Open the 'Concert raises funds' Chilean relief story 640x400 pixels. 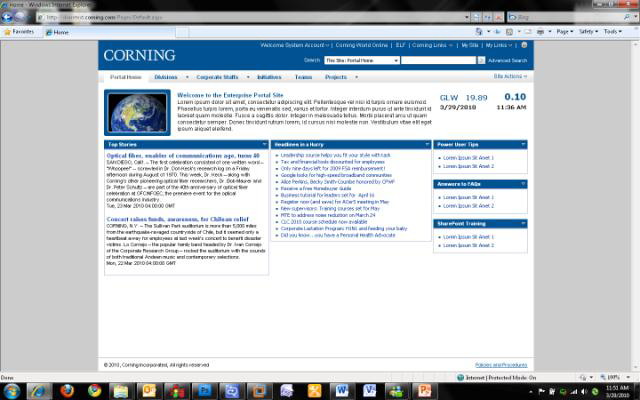pos(178,219)
